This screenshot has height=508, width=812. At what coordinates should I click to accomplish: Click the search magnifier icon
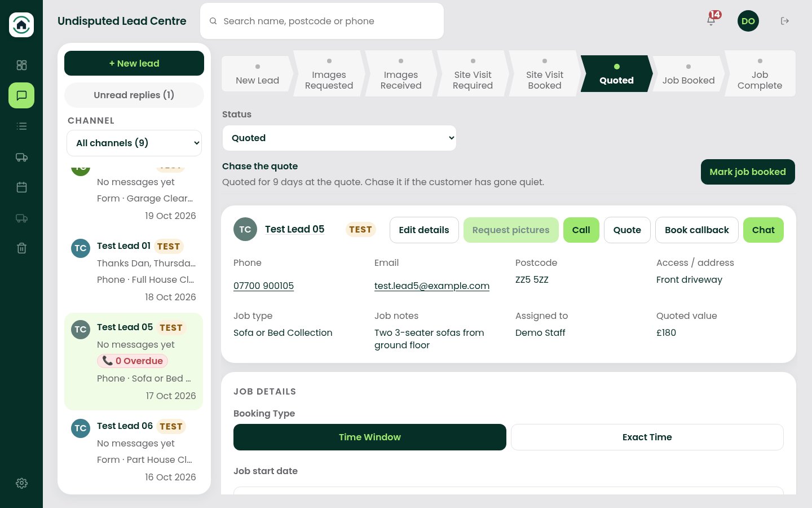click(213, 21)
